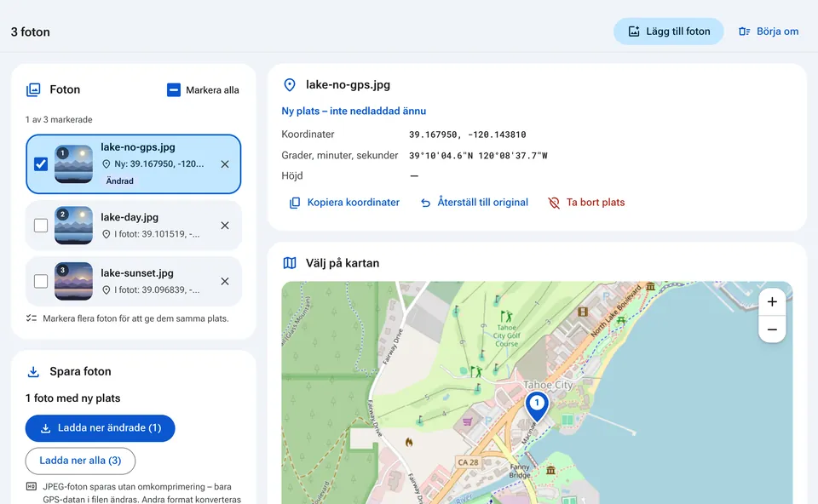Click the fire station flame icon on map
The width and height of the screenshot is (818, 504).
[x=409, y=442]
